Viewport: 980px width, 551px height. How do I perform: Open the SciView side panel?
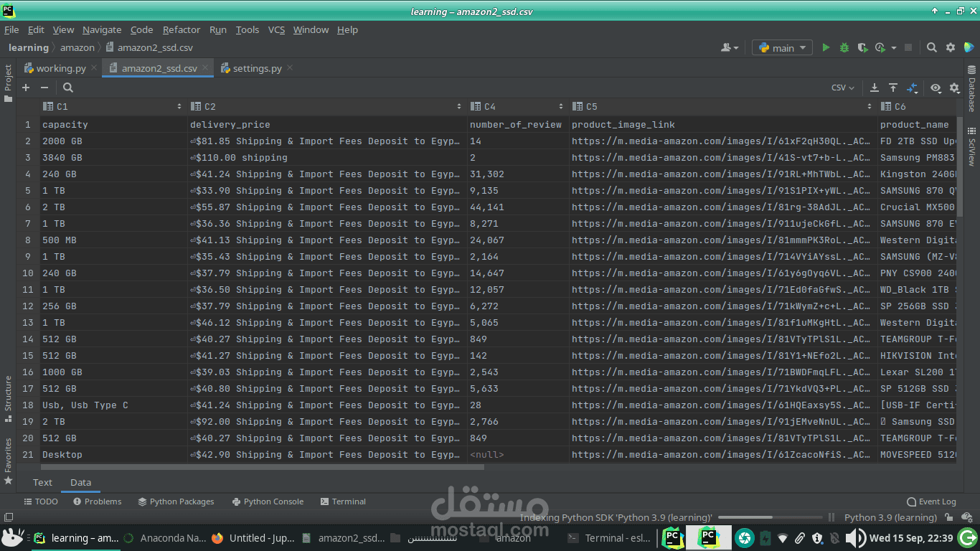click(972, 146)
